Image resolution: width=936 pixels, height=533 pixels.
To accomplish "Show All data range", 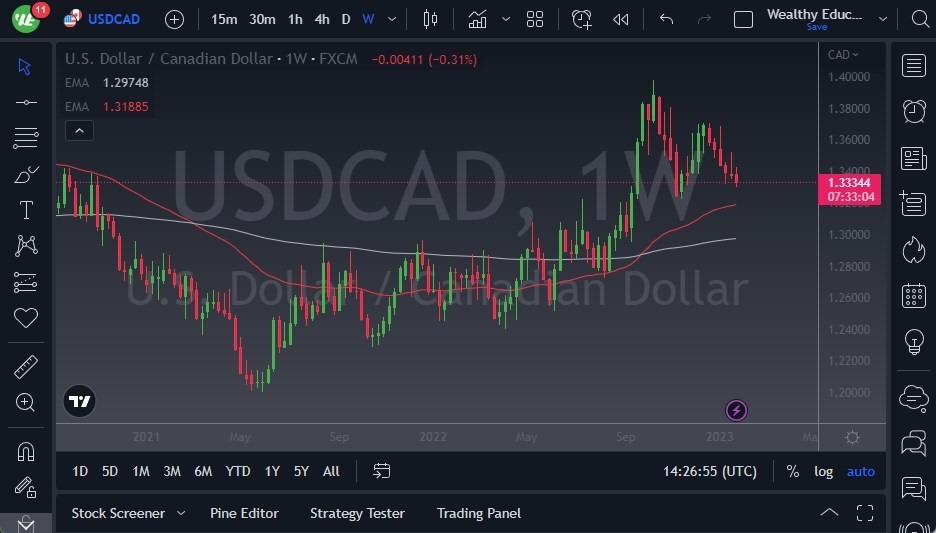I will [x=331, y=472].
